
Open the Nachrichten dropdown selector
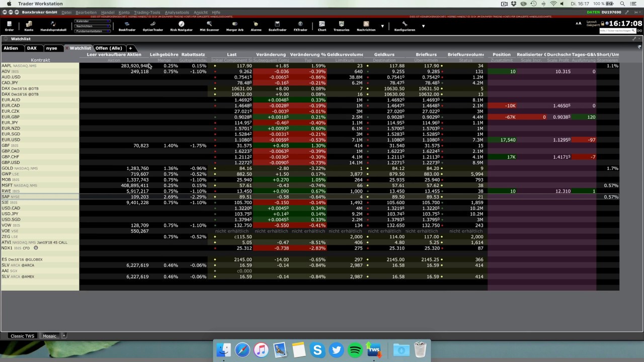click(93, 26)
